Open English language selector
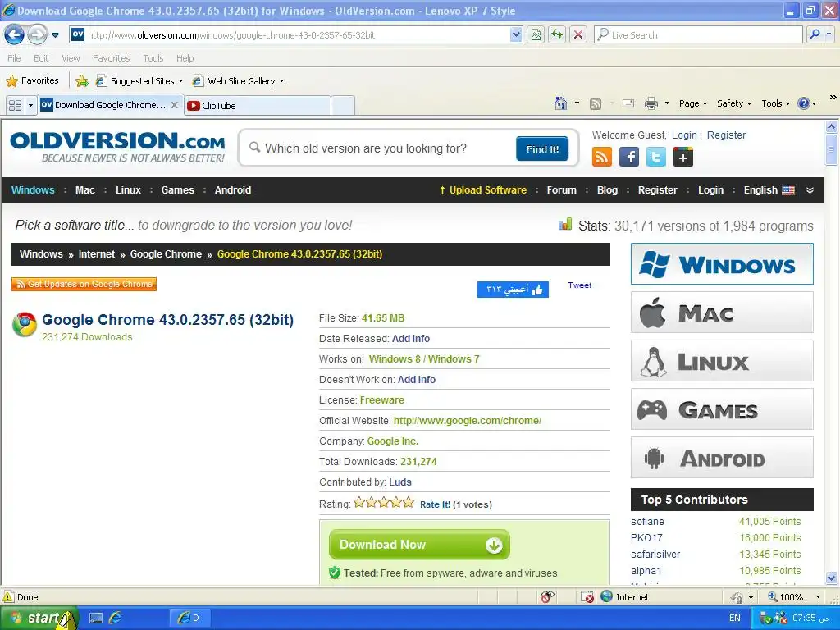 click(x=769, y=190)
